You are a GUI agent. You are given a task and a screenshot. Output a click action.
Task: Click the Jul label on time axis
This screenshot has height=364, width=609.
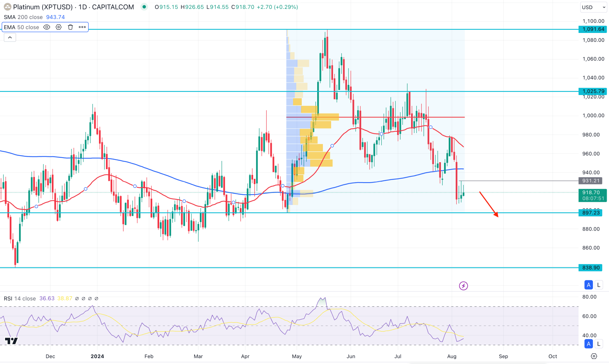point(398,356)
